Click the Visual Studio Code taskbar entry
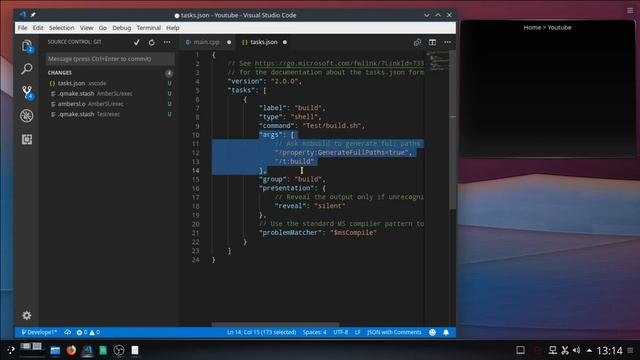640x360 pixels. point(87,350)
